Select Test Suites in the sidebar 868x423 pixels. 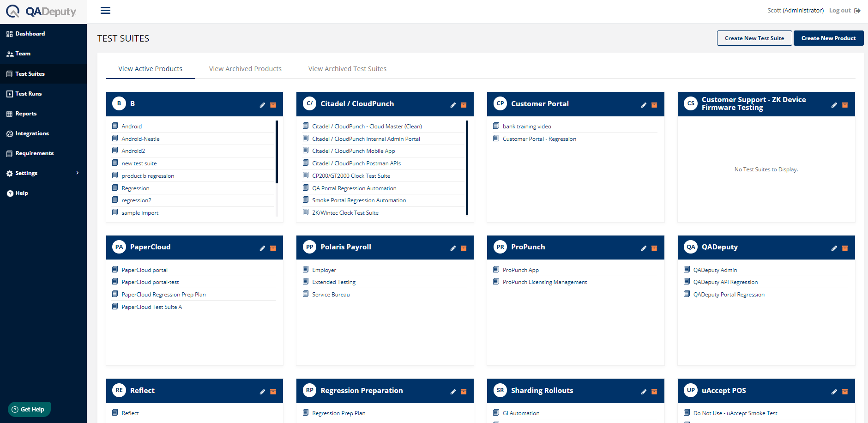tap(43, 74)
